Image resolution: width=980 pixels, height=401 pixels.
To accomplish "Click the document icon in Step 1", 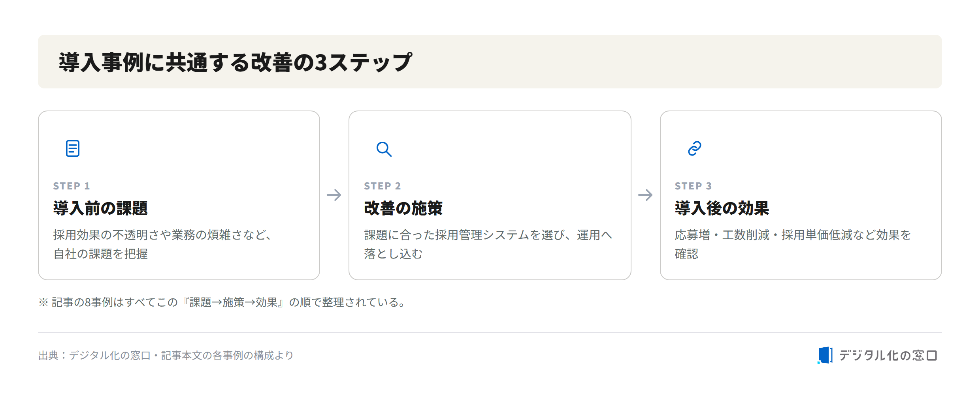I will tap(73, 148).
